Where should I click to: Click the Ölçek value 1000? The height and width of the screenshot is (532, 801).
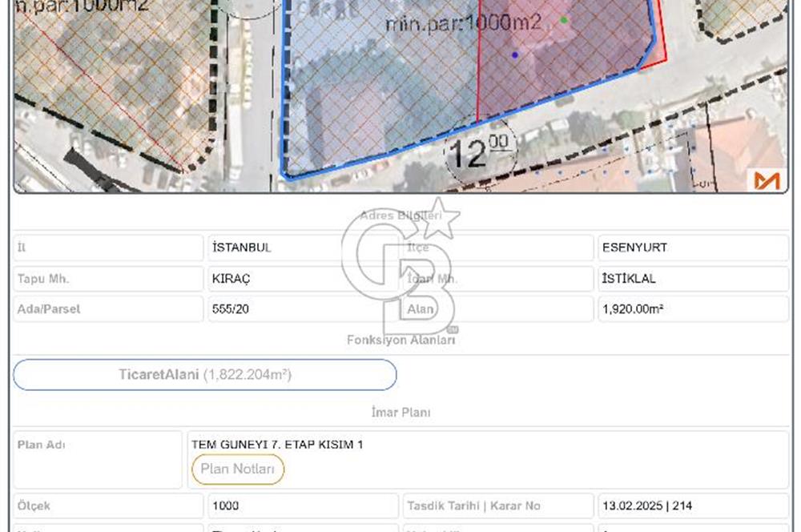click(x=225, y=506)
